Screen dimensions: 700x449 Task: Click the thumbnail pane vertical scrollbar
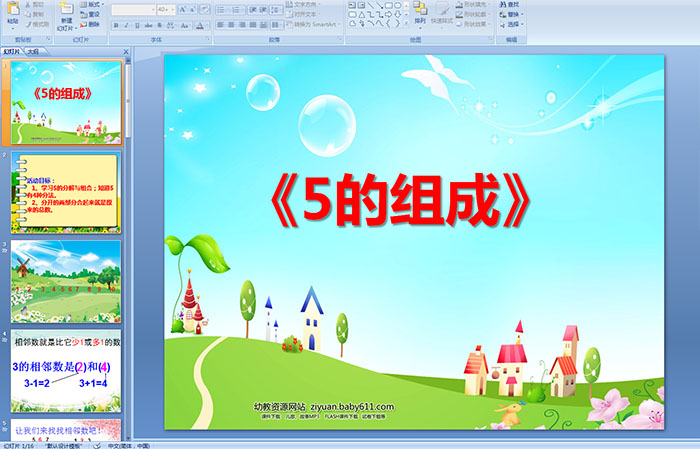pyautogui.click(x=129, y=250)
